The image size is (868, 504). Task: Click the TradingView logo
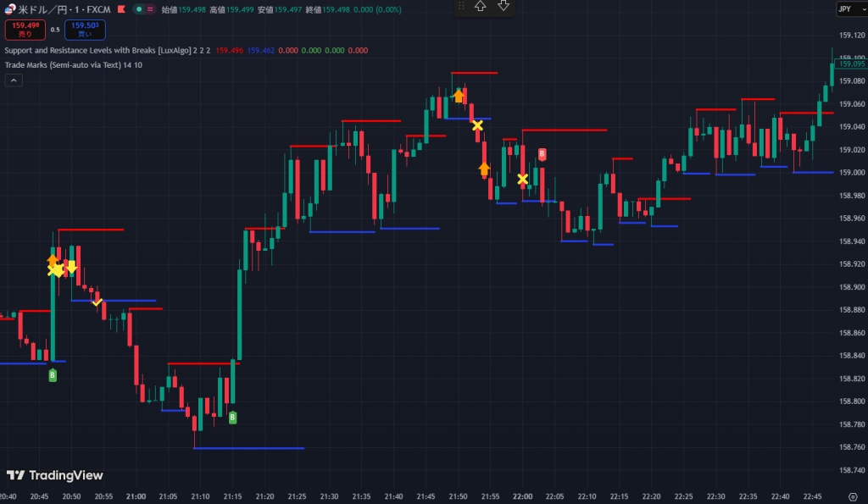coord(54,475)
